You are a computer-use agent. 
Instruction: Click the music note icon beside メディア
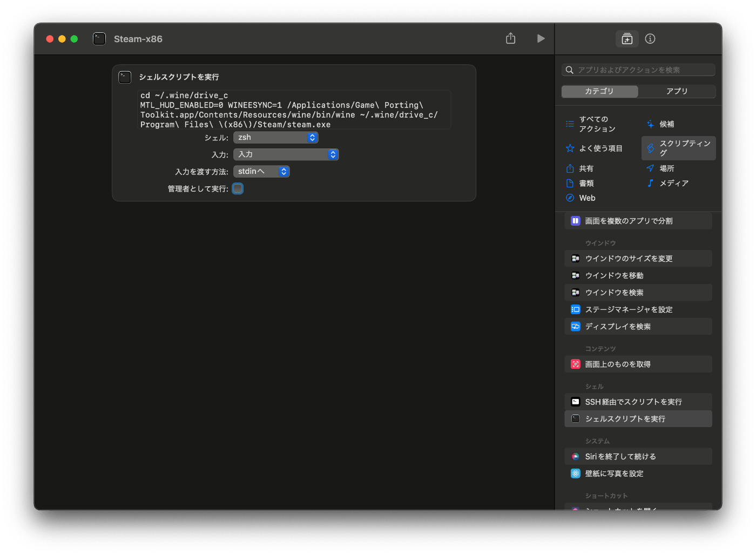click(650, 184)
